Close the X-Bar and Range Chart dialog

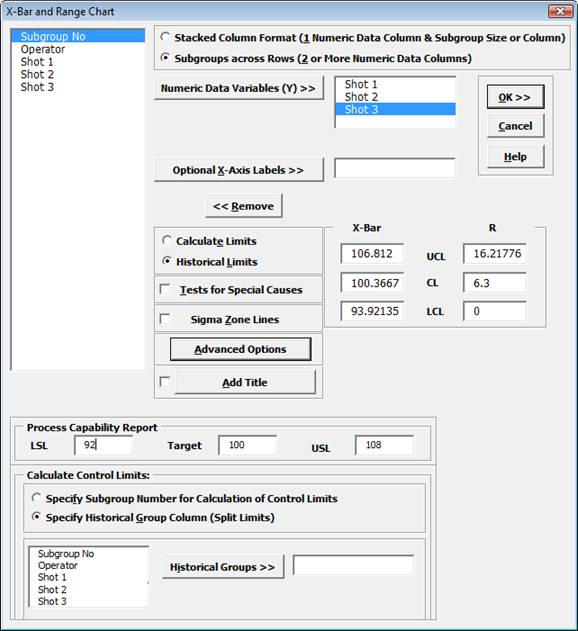point(560,11)
